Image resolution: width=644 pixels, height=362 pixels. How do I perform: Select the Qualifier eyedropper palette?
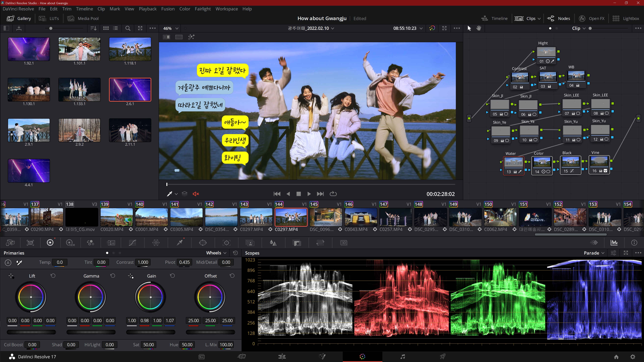[180, 243]
